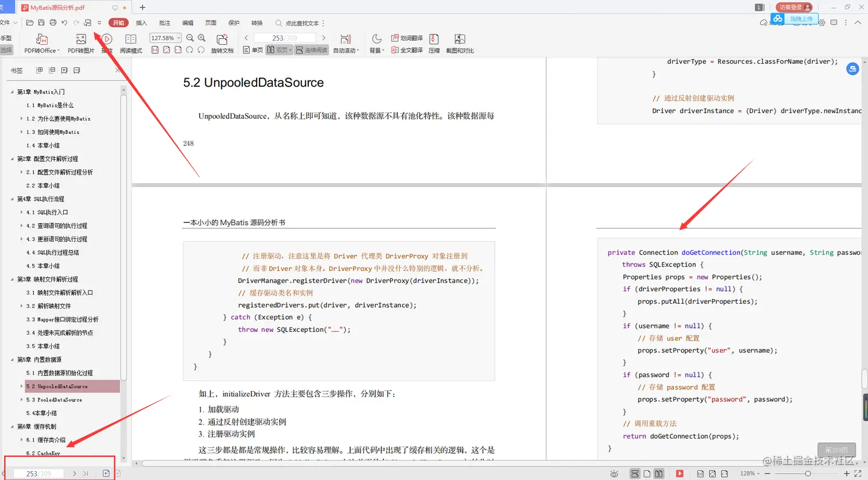Open the 编辑 ribbon tab
Image resolution: width=868 pixels, height=480 pixels.
[x=188, y=23]
